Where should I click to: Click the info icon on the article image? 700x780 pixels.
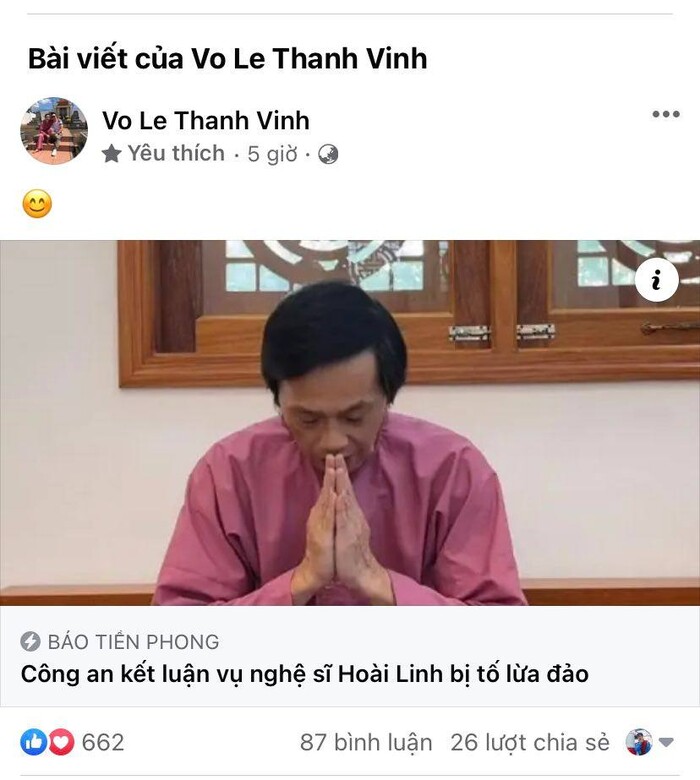tap(657, 280)
